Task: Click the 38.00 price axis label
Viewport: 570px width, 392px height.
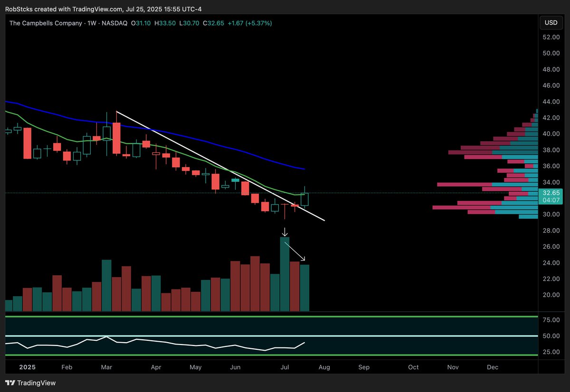Action: (x=551, y=150)
